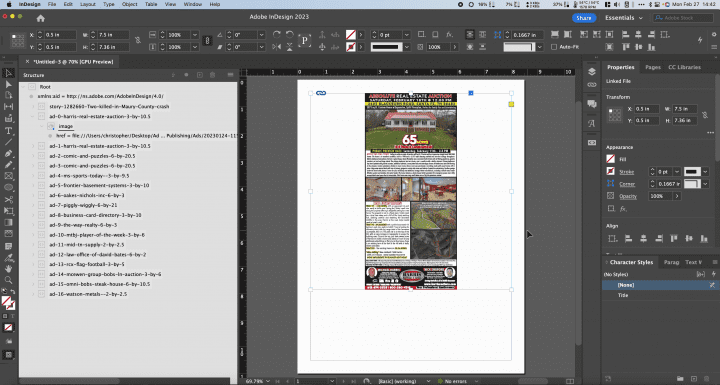Screen dimensions: 720x385
Task: Open the Structure panel menu icon
Action: (x=231, y=75)
